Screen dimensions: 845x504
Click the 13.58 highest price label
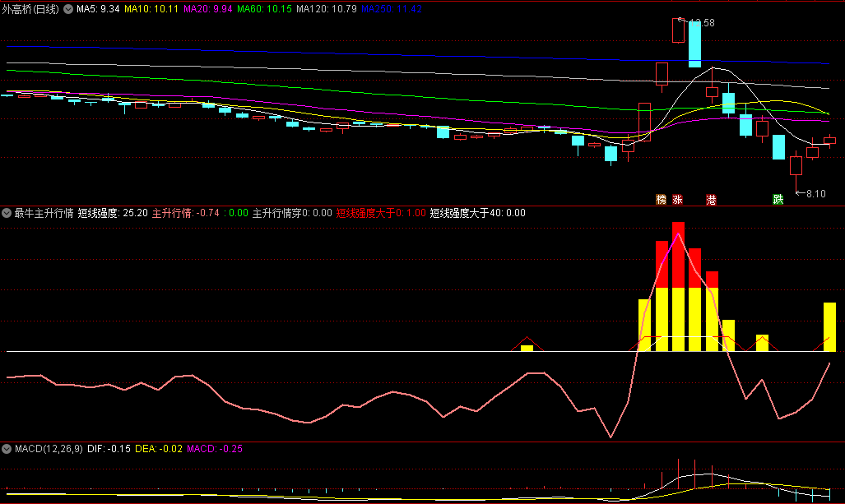pyautogui.click(x=701, y=23)
